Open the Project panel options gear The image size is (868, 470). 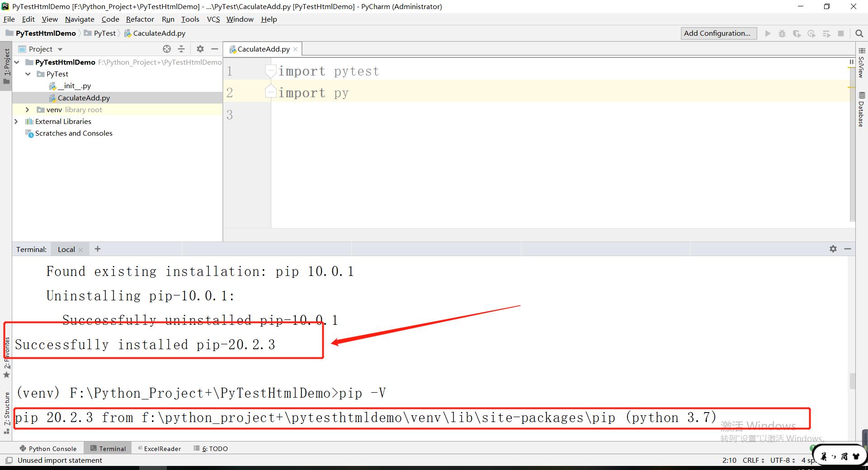(200, 49)
